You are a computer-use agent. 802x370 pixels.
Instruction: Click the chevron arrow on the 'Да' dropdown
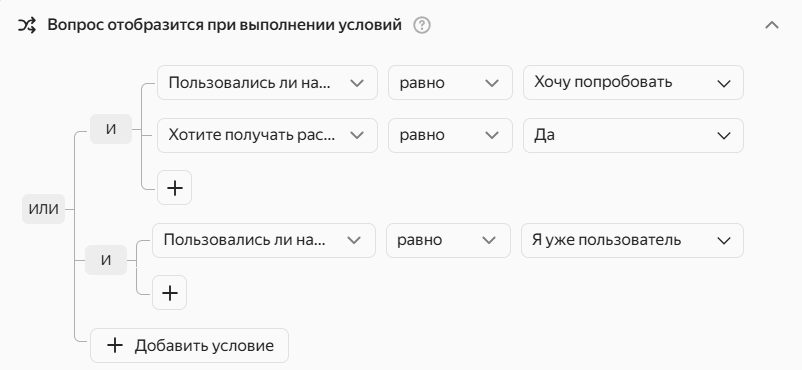pyautogui.click(x=724, y=136)
